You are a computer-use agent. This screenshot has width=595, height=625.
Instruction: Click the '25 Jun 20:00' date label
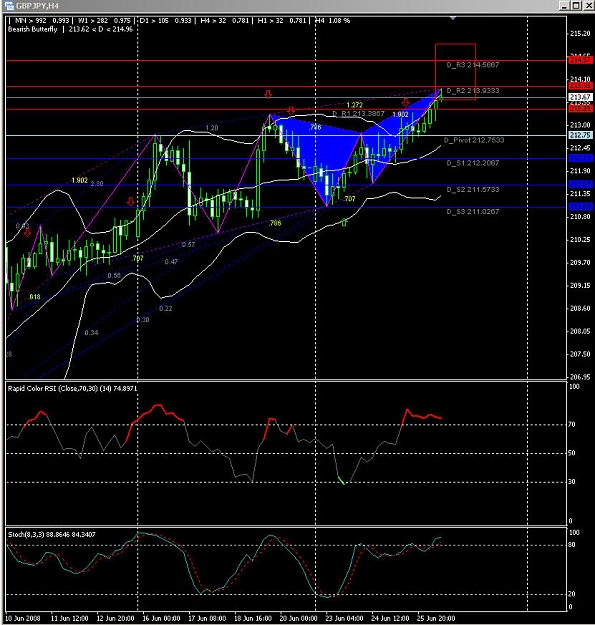(436, 619)
